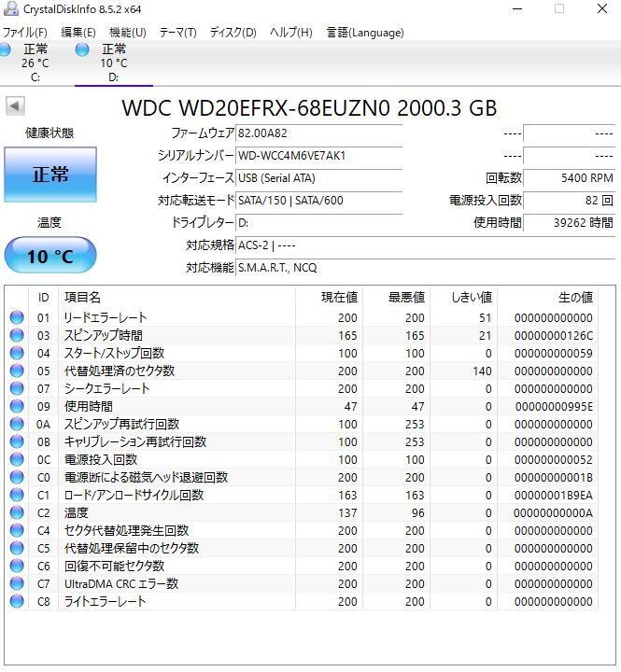This screenshot has height=672, width=621.
Task: Click the firmware field 82.00A82
Action: tap(319, 133)
